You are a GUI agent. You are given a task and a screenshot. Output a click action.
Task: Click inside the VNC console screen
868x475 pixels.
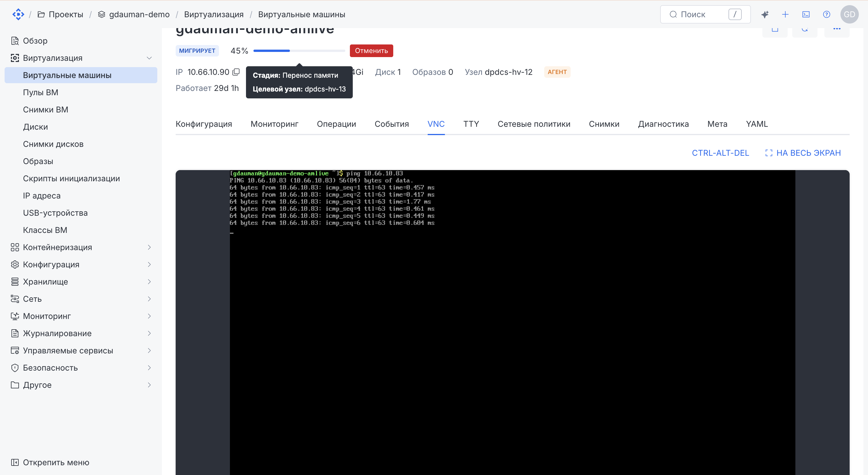click(x=512, y=322)
